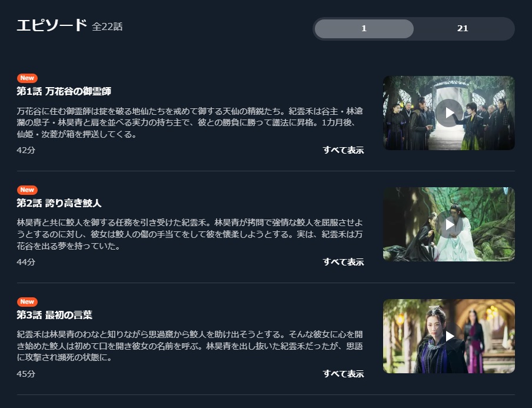Click episode 3 synopsis text

(190, 346)
